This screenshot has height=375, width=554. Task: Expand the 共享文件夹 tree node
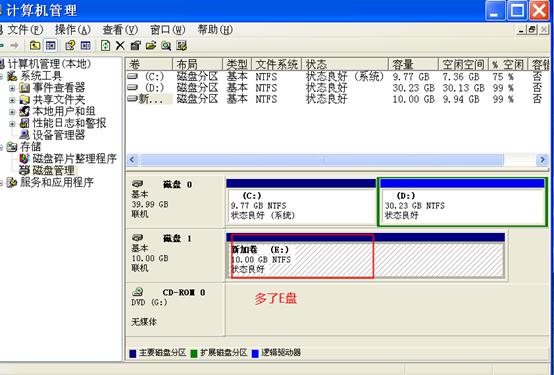point(12,100)
